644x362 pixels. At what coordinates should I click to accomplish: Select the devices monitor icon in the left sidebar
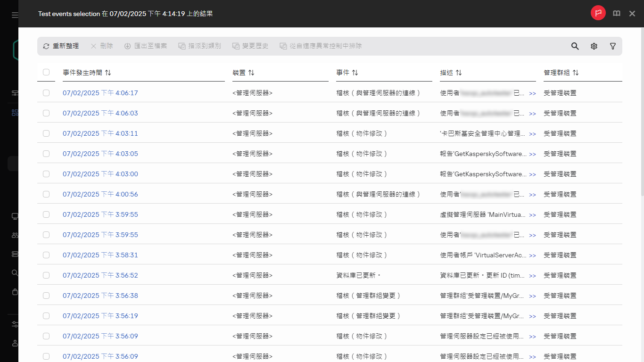click(15, 216)
